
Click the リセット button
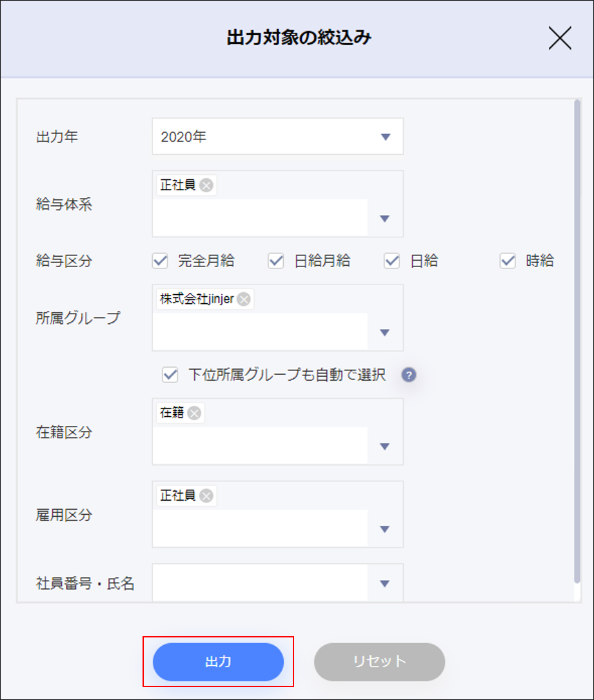pos(379,661)
